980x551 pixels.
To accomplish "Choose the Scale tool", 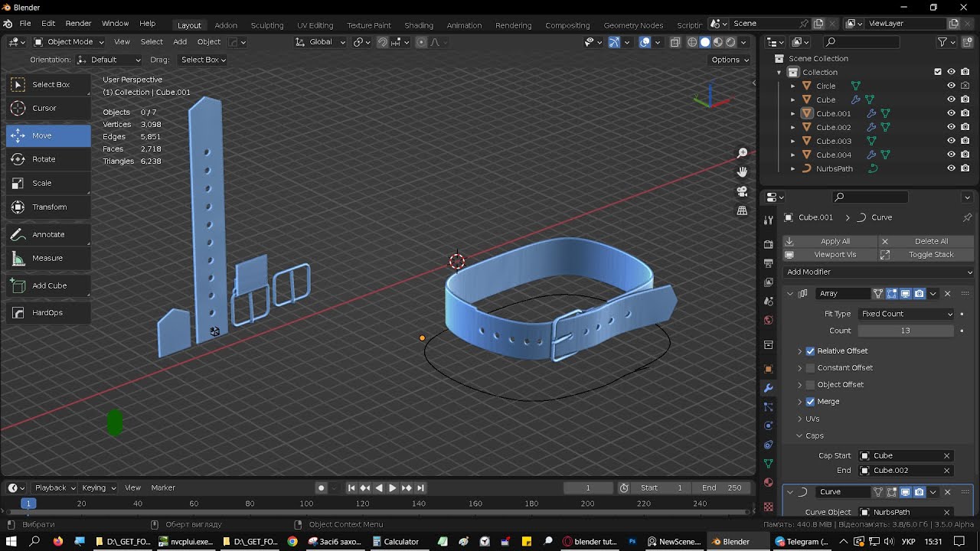I will point(48,183).
